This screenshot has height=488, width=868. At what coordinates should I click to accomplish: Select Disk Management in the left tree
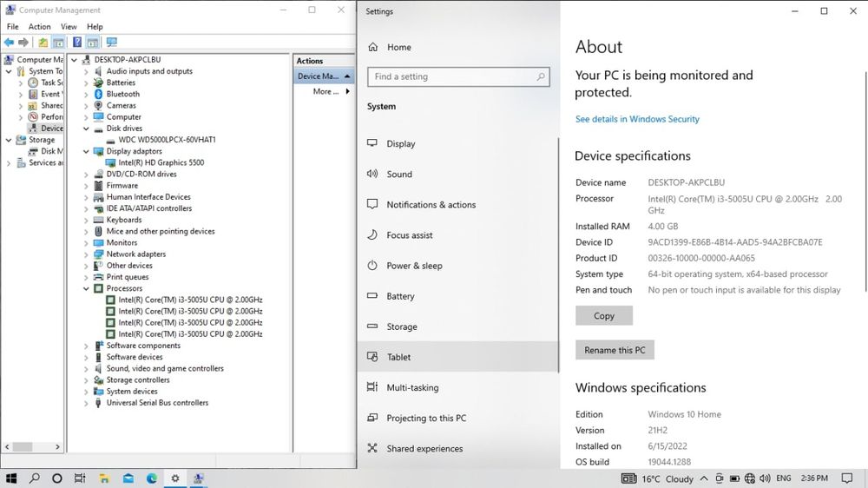pos(46,151)
